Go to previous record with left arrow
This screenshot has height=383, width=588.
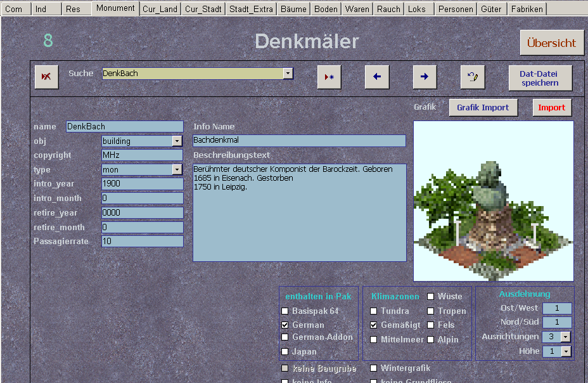(x=377, y=77)
